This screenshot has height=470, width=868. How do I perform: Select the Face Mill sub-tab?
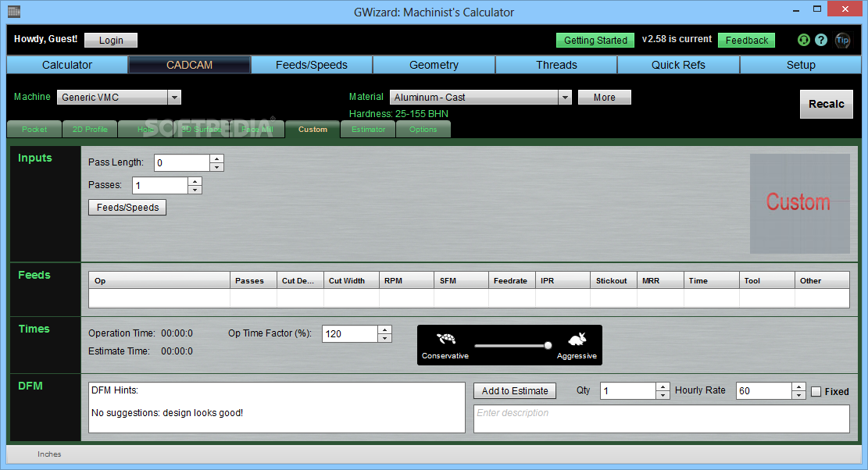point(257,130)
